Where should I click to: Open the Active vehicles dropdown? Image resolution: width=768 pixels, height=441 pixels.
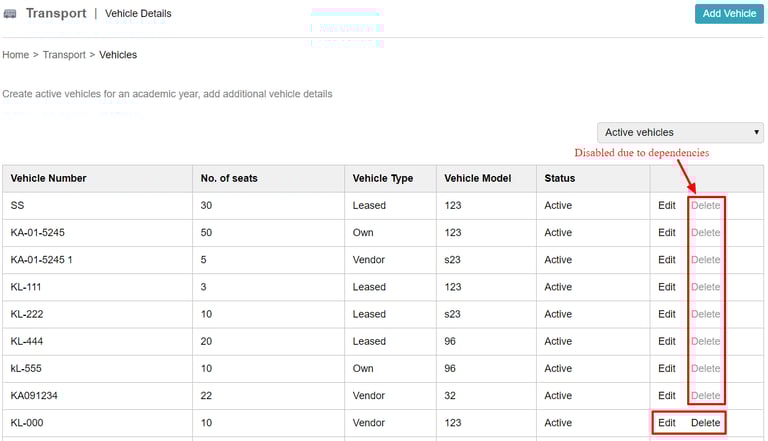tap(680, 132)
